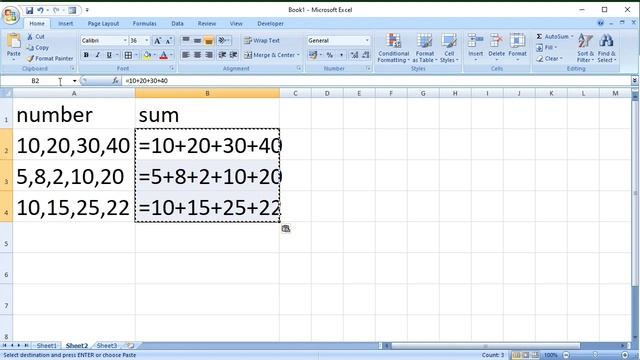Viewport: 640px width, 360px height.
Task: Click the formula bar text
Action: point(147,81)
